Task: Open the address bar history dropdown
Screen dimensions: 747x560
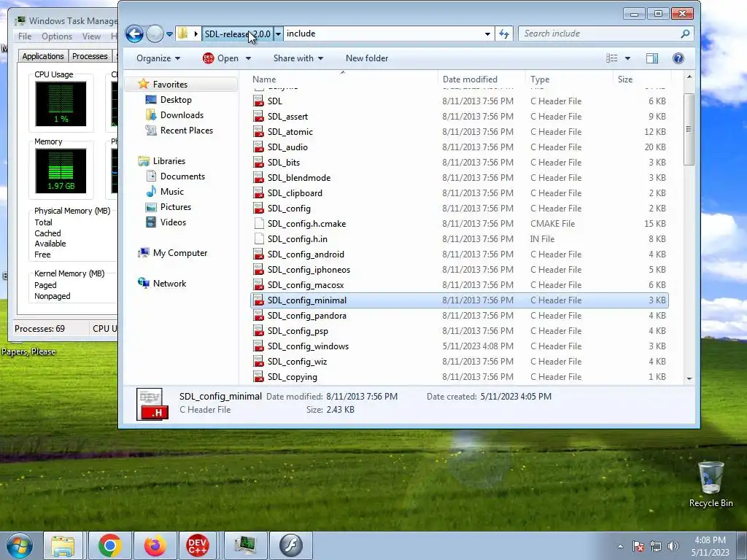Action: 487,34
